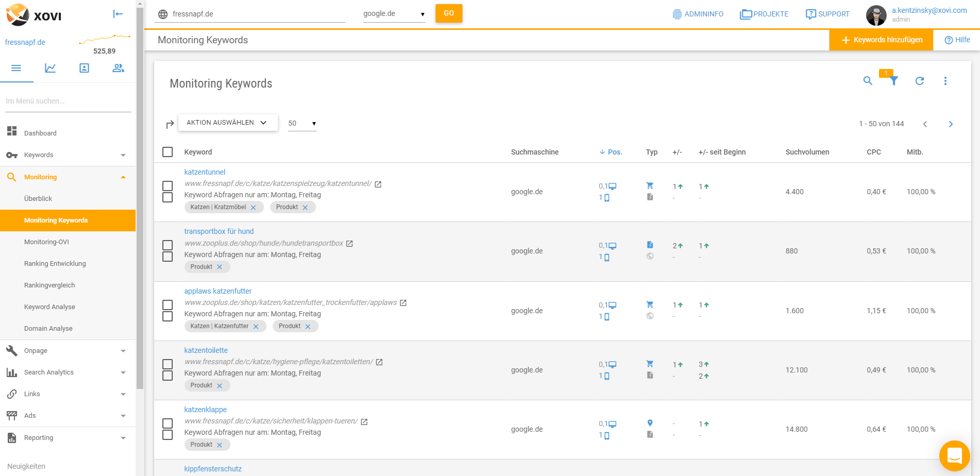Switch to the line chart sidebar tab

pos(50,68)
